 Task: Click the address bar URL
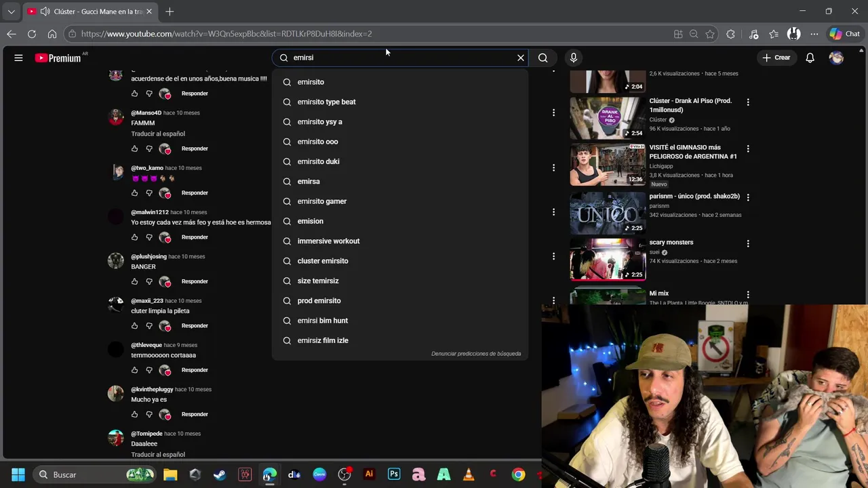226,34
